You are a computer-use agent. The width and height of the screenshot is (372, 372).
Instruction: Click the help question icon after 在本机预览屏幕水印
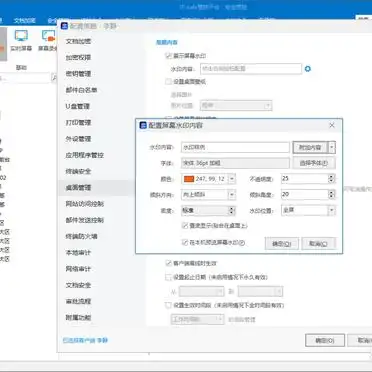pos(242,243)
